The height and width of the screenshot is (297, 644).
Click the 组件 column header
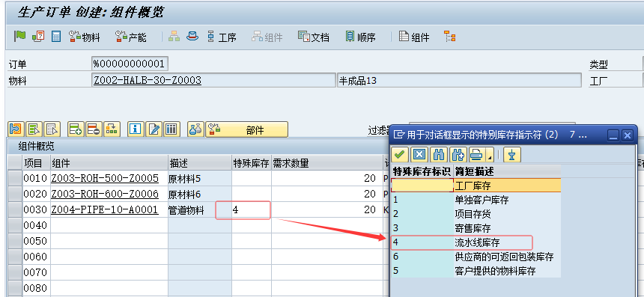pyautogui.click(x=109, y=163)
